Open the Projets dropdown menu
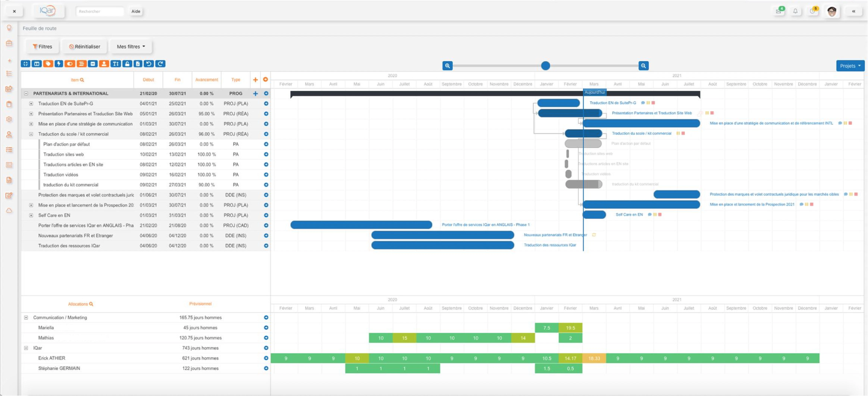This screenshot has height=396, width=868. [850, 66]
